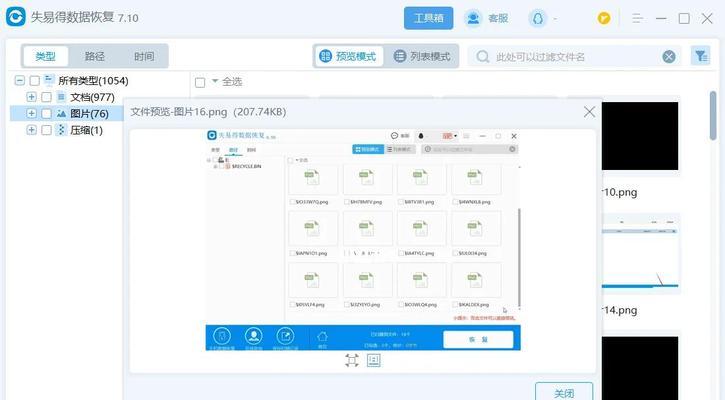The width and height of the screenshot is (725, 400).
Task: Click the 图片 picture icon in the tree
Action: 61,113
